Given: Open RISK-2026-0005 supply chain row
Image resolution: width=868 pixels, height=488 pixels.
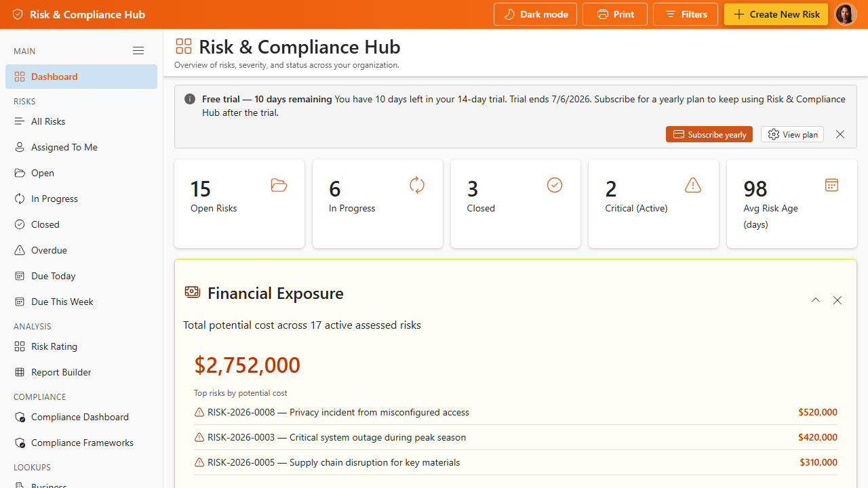Looking at the screenshot, I should tap(515, 462).
